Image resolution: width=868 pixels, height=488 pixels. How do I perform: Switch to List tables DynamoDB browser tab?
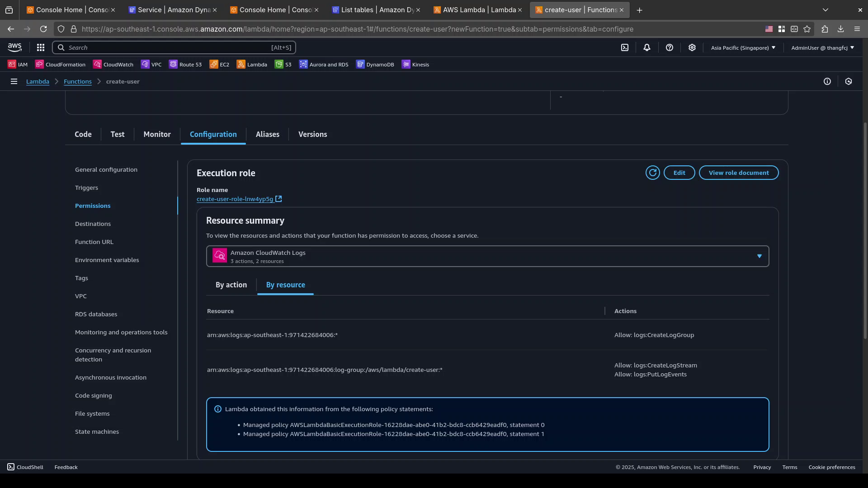coord(375,10)
